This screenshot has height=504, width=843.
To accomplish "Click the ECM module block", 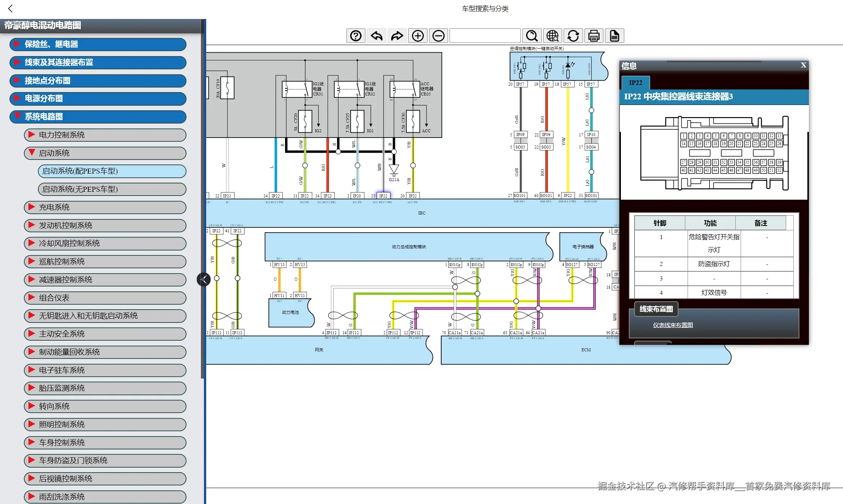I will point(586,350).
